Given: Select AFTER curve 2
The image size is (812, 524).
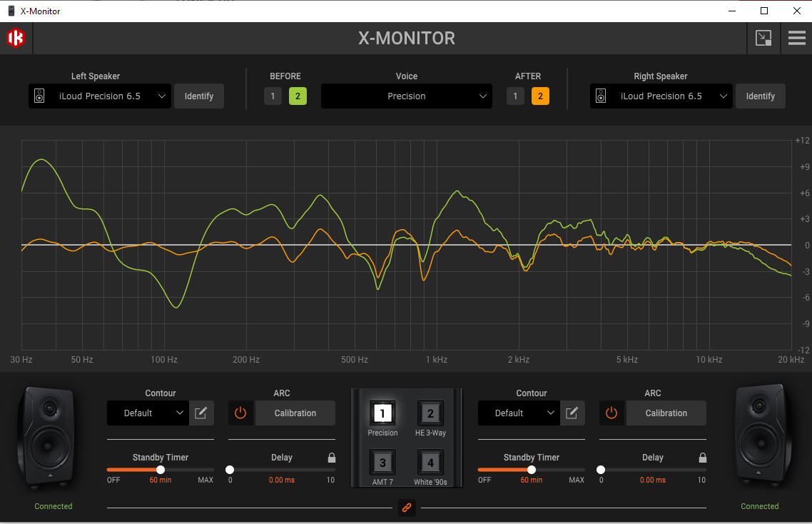Looking at the screenshot, I should [x=540, y=96].
